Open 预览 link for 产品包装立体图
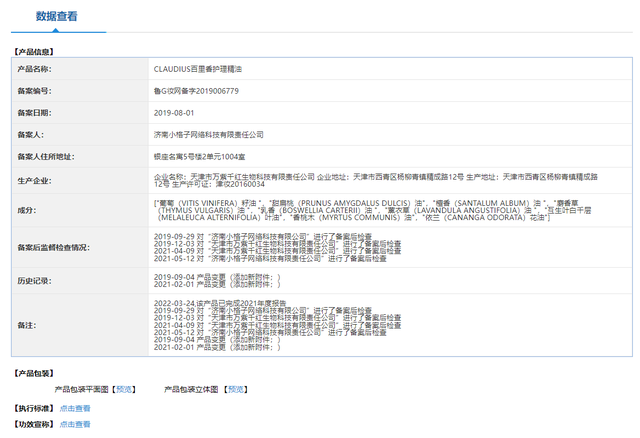The image size is (640, 438). 236,389
